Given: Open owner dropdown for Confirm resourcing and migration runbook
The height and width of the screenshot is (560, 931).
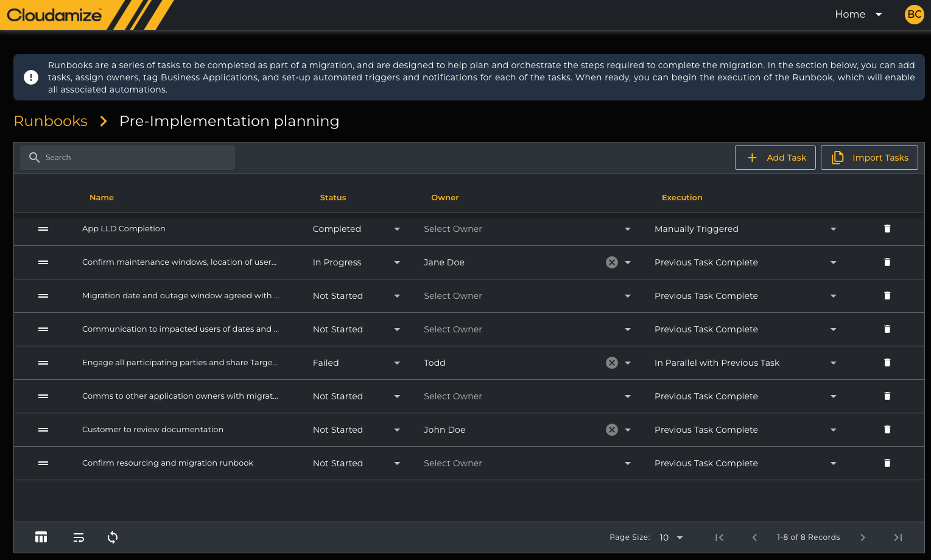Looking at the screenshot, I should point(527,463).
